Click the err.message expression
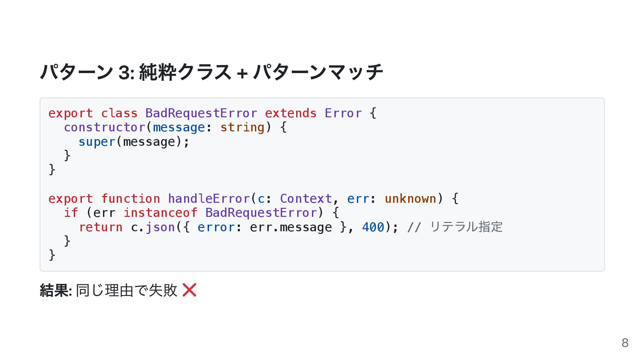The width and height of the screenshot is (644, 362). (291, 227)
